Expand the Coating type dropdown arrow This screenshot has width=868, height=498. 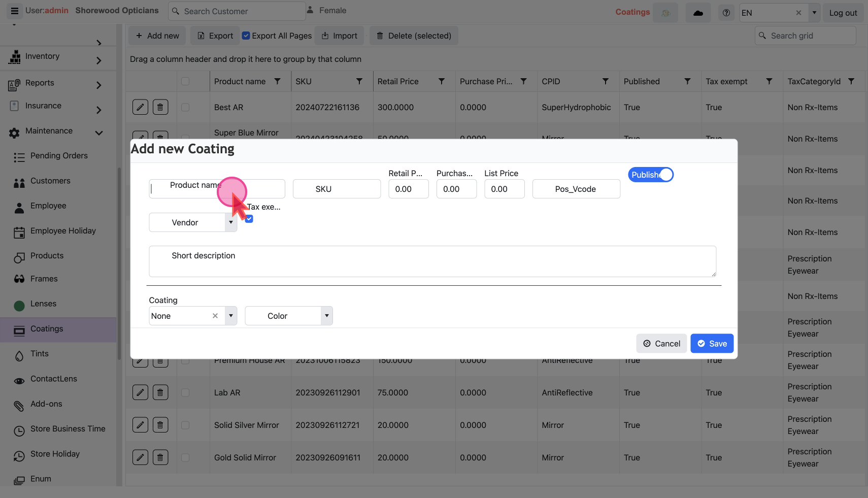tap(231, 316)
